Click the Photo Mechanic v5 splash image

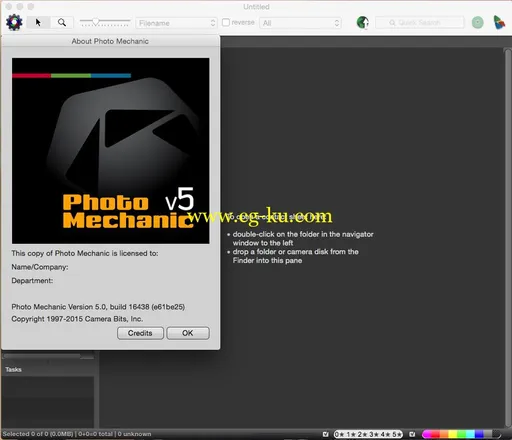pyautogui.click(x=111, y=151)
